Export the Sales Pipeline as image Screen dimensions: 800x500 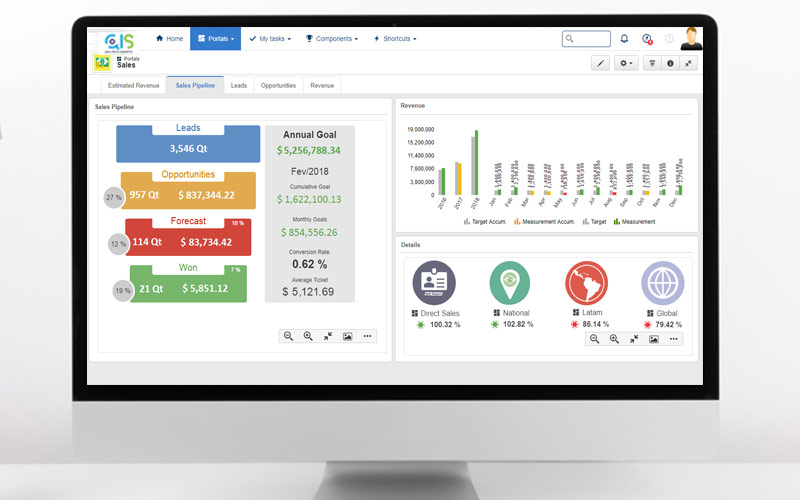347,336
